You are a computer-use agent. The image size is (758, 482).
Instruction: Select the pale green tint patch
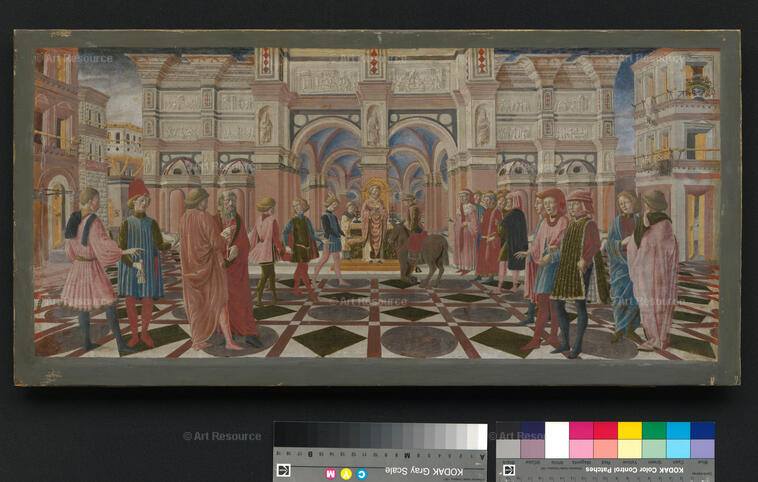(x=654, y=449)
